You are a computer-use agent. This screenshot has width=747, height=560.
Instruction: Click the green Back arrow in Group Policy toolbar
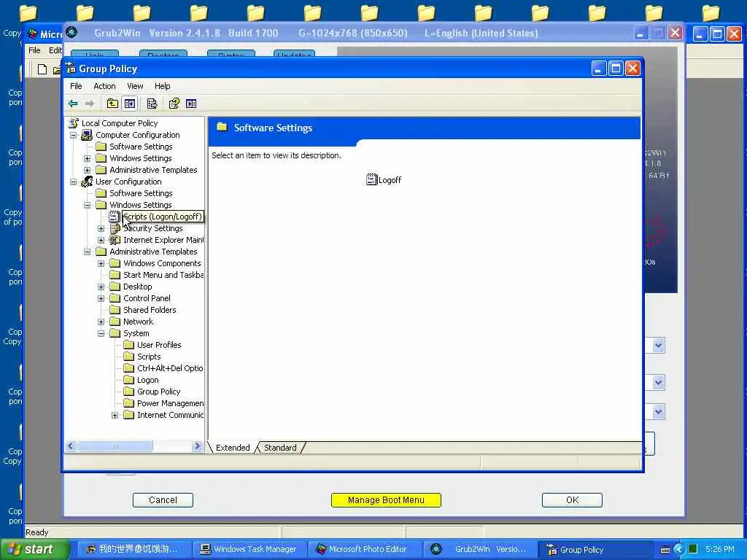click(73, 104)
